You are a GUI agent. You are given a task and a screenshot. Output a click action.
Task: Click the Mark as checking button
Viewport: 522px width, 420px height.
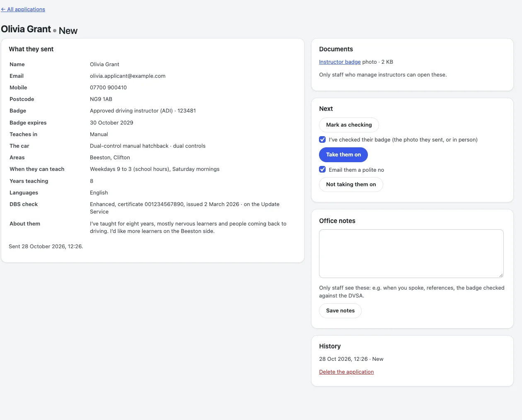pyautogui.click(x=349, y=125)
